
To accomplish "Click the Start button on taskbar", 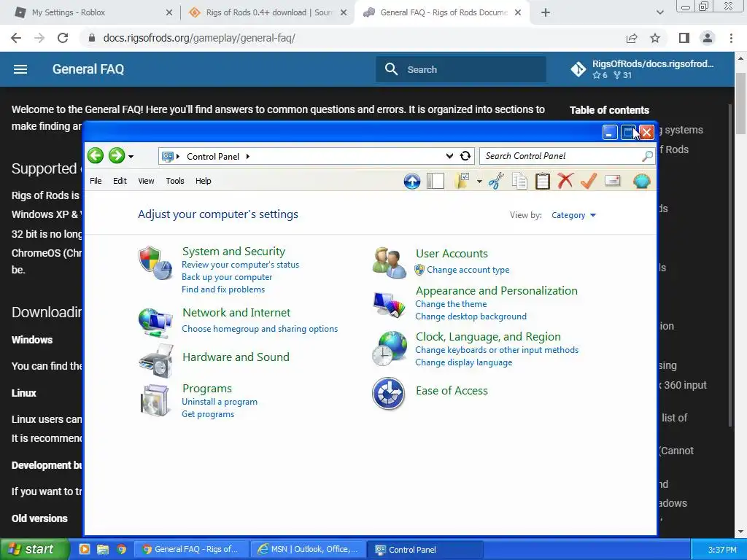I will [x=34, y=550].
